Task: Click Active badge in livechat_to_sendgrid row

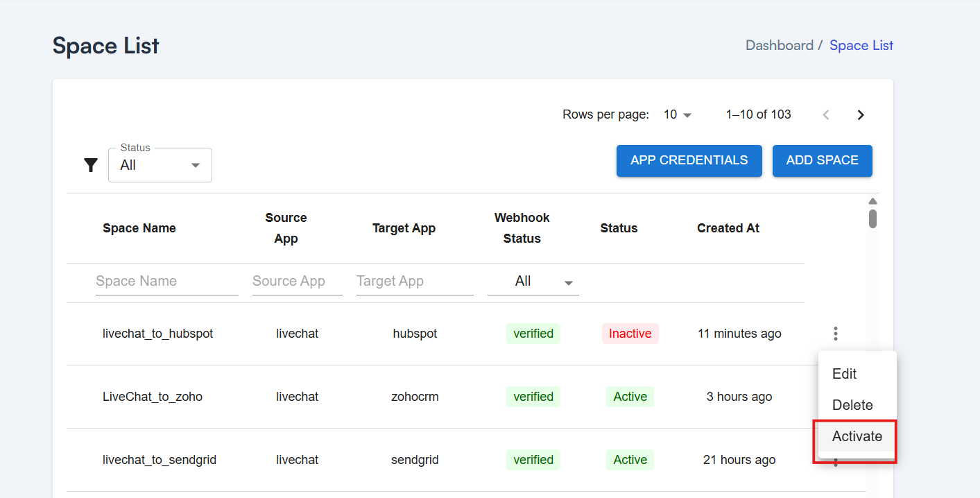Action: (630, 460)
